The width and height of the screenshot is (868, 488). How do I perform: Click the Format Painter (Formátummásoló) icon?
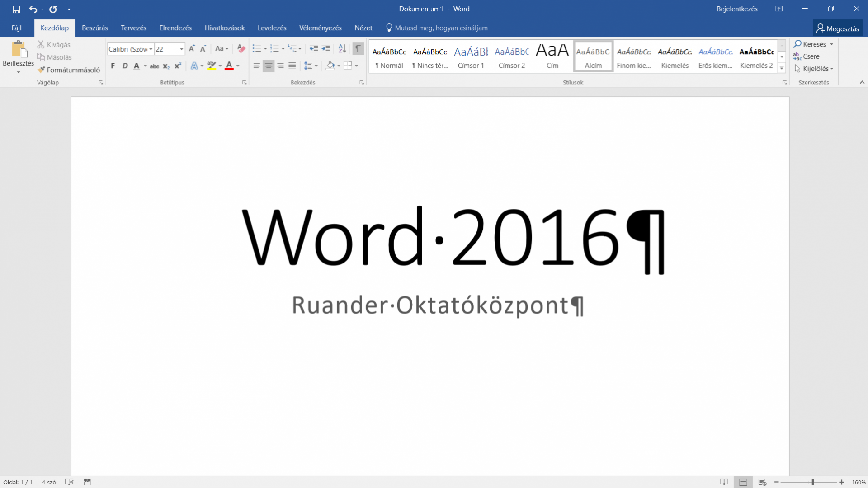coord(42,70)
